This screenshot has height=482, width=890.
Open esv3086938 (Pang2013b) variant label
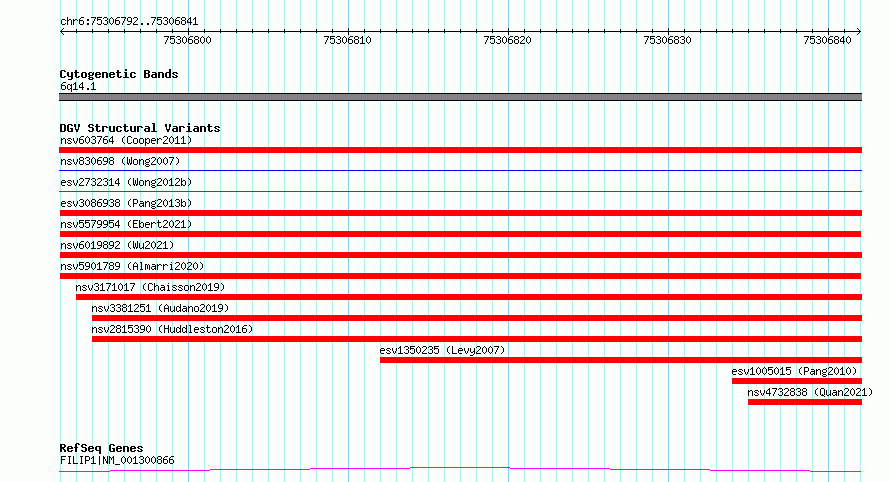(126, 203)
